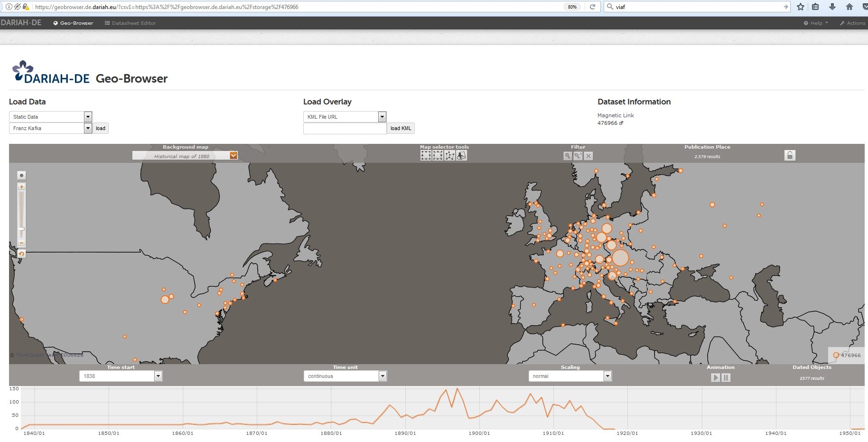Open the browser downloads arrow icon
The image size is (868, 442).
click(832, 7)
